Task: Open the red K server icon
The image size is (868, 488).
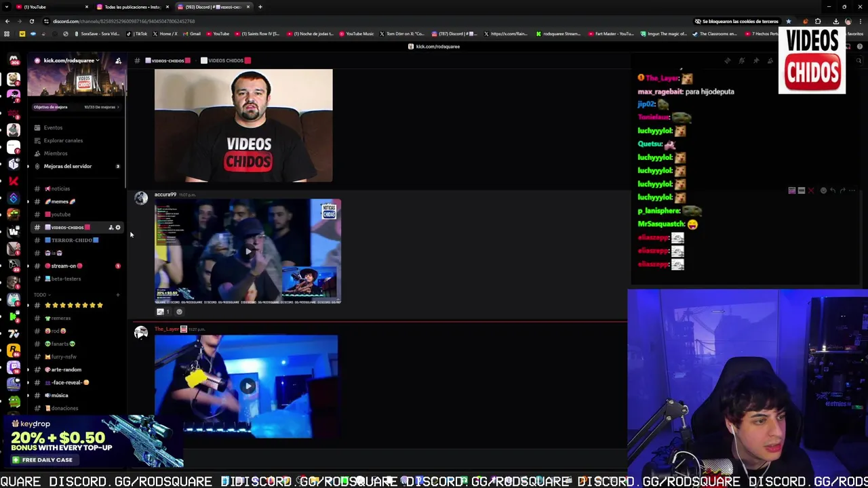Action: [14, 180]
